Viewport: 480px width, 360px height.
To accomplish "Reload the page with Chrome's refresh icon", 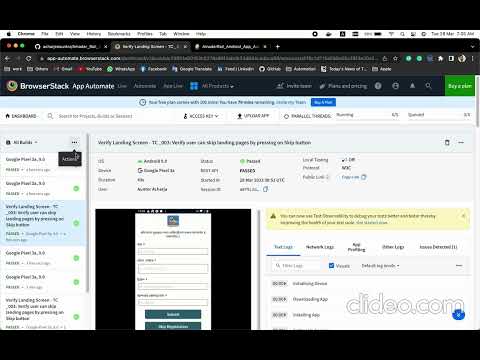I will (x=29, y=58).
